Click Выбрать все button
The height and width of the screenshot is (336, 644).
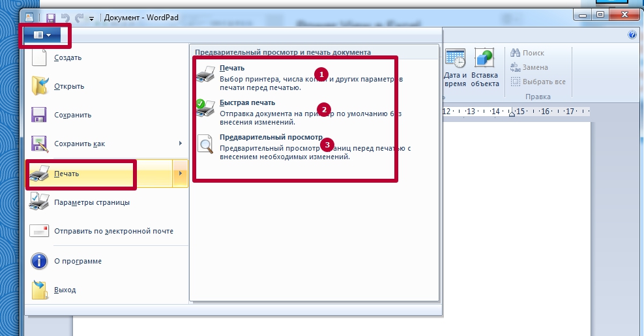[x=538, y=82]
